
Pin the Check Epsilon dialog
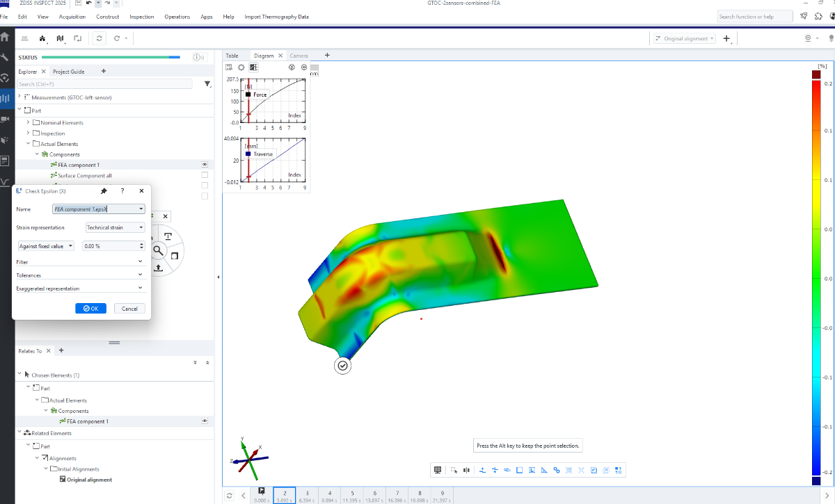104,190
